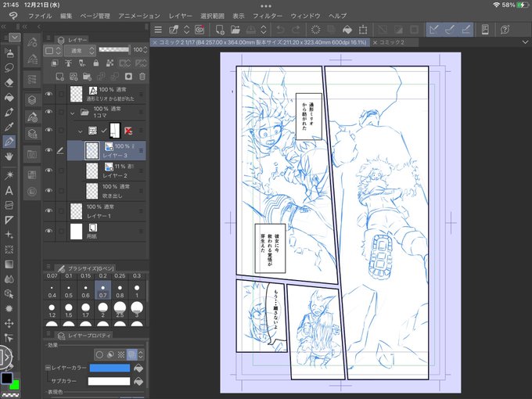The image size is (532, 399).
Task: Collapse the 1コマ layer folder
Action: point(72,113)
